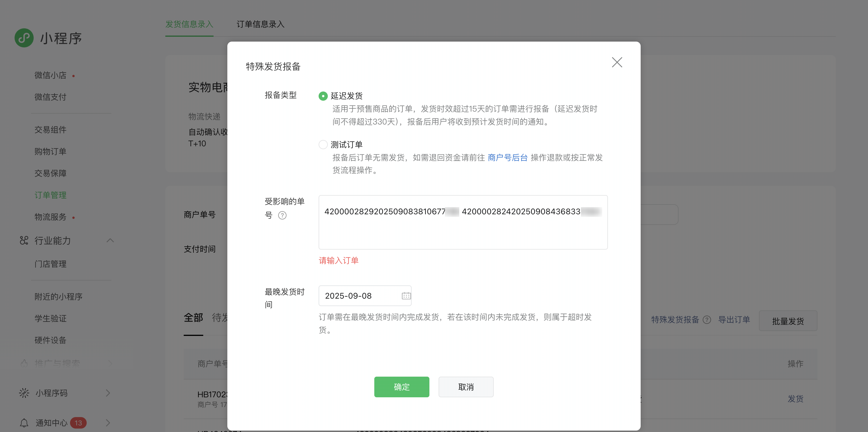Click the 行业能力 sidebar icon
The width and height of the screenshot is (868, 432).
24,240
